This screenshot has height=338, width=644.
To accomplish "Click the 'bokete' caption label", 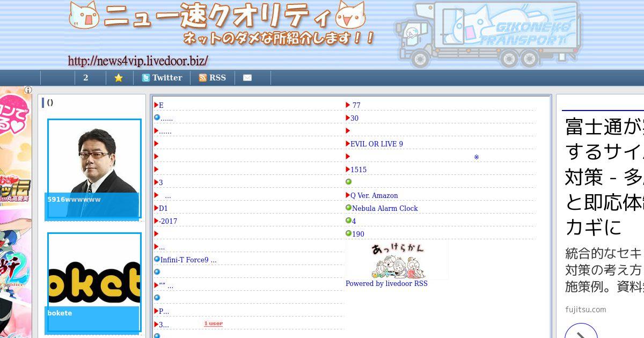I will (60, 313).
